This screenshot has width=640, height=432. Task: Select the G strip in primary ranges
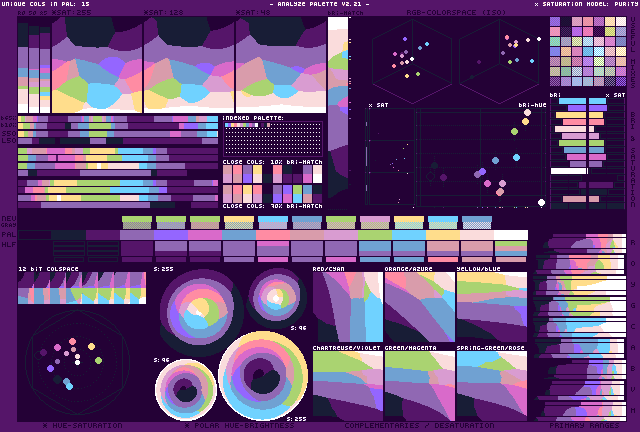(x=580, y=305)
